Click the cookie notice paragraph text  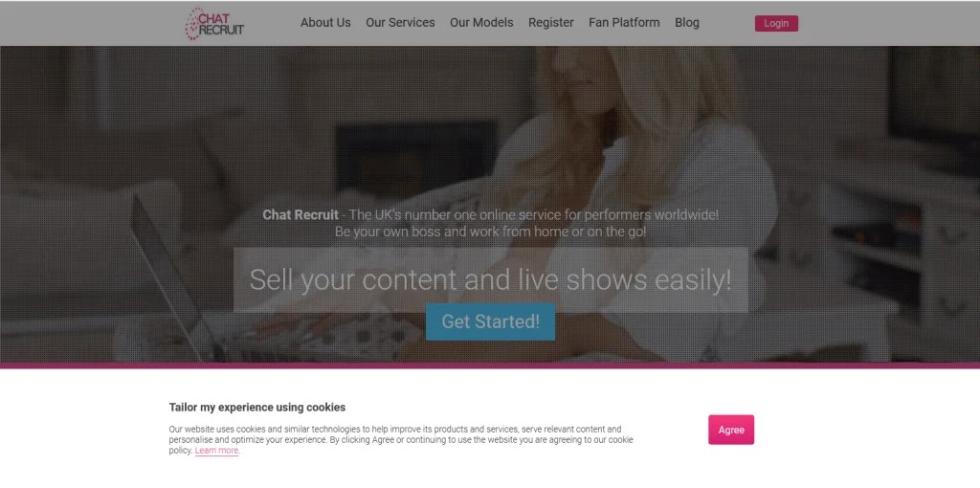pyautogui.click(x=401, y=439)
